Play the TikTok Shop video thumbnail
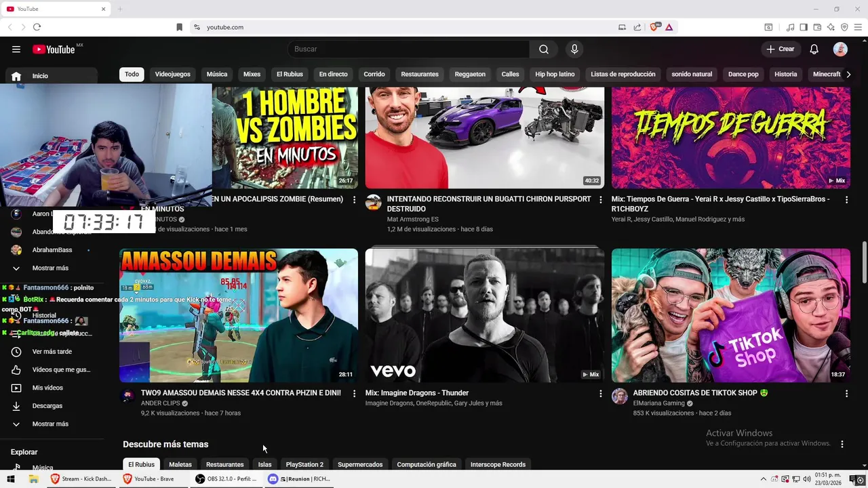 point(731,315)
